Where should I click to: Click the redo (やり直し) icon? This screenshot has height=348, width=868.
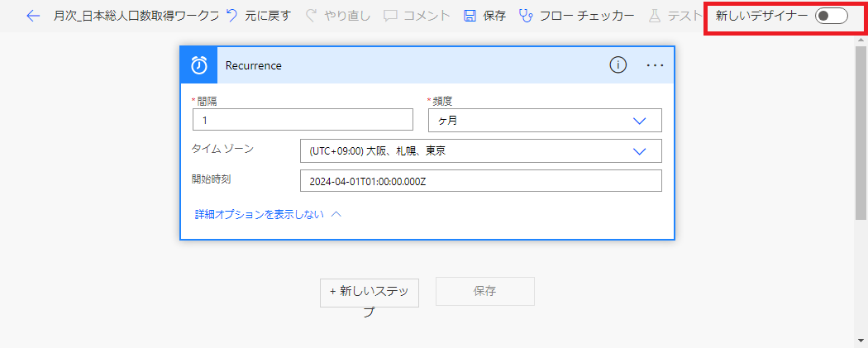pos(312,16)
